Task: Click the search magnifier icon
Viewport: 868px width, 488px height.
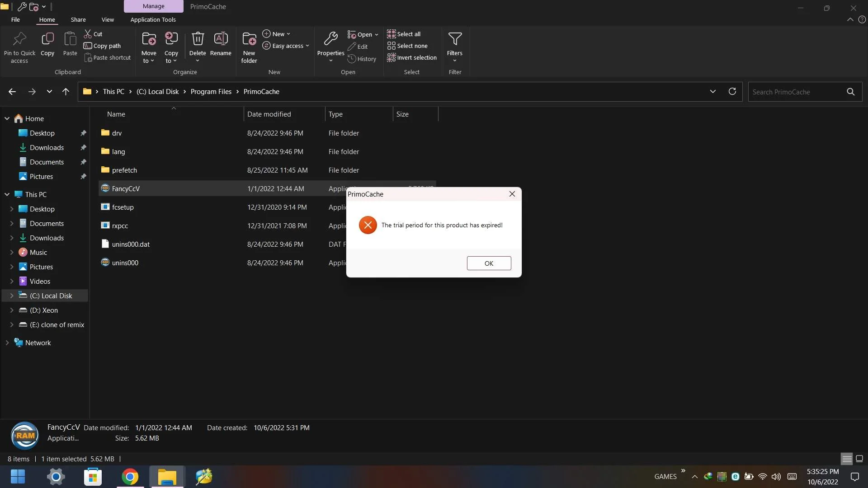Action: (x=851, y=92)
